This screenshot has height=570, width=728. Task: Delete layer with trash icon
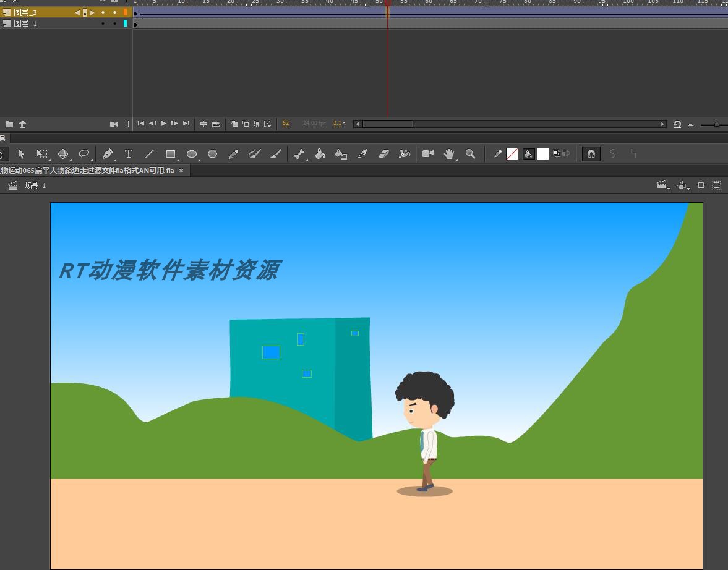[23, 124]
